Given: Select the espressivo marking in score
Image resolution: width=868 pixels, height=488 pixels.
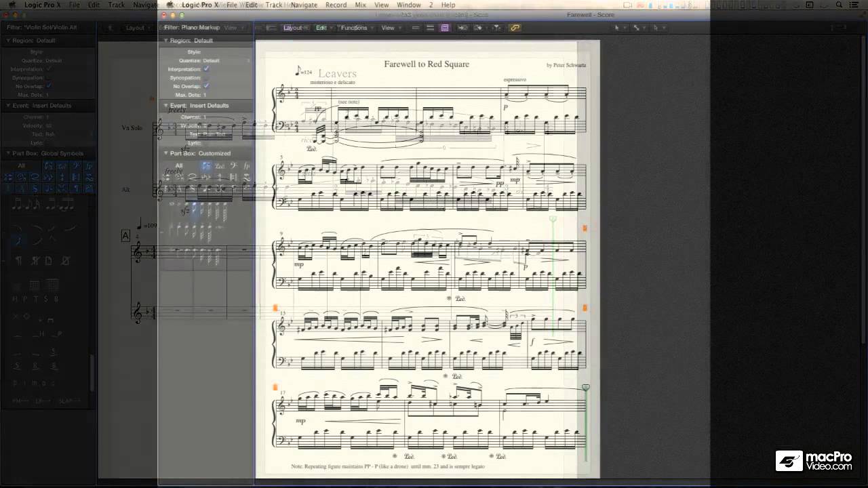Looking at the screenshot, I should click(515, 80).
